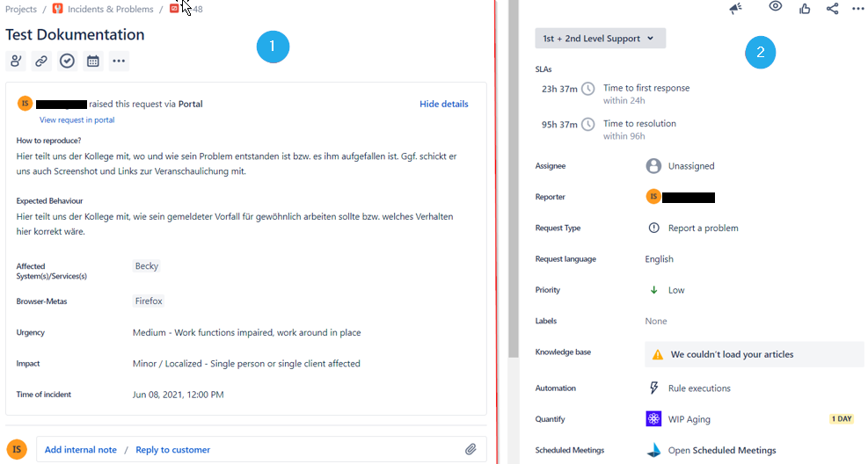Open the top-right more options ellipsis menu
The image size is (868, 464).
click(x=858, y=9)
